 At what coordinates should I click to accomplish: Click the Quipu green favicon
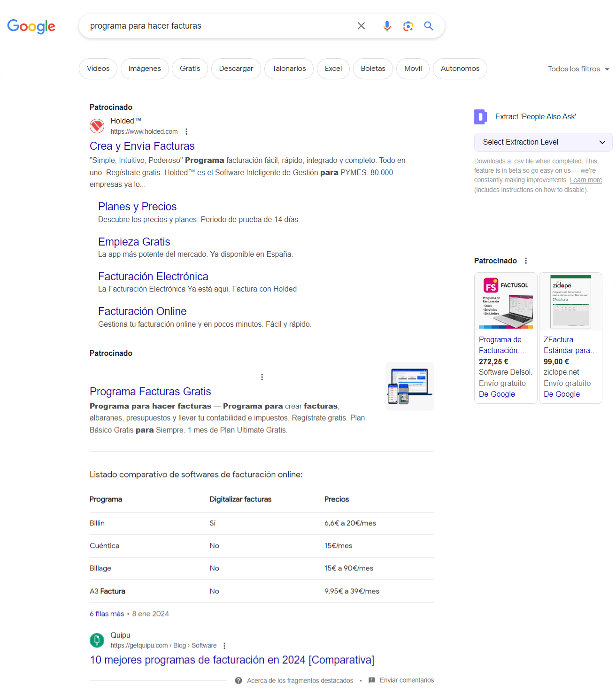(97, 640)
